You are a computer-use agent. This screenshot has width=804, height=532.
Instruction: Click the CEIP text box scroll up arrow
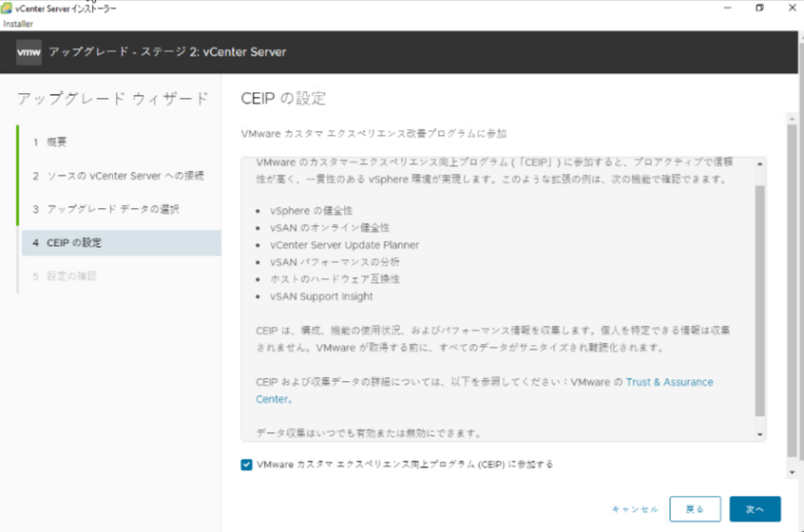pyautogui.click(x=760, y=164)
